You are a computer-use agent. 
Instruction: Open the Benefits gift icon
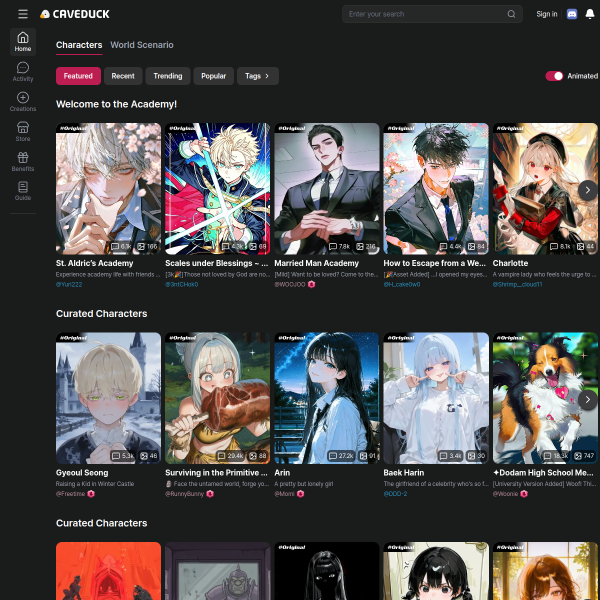[23, 161]
